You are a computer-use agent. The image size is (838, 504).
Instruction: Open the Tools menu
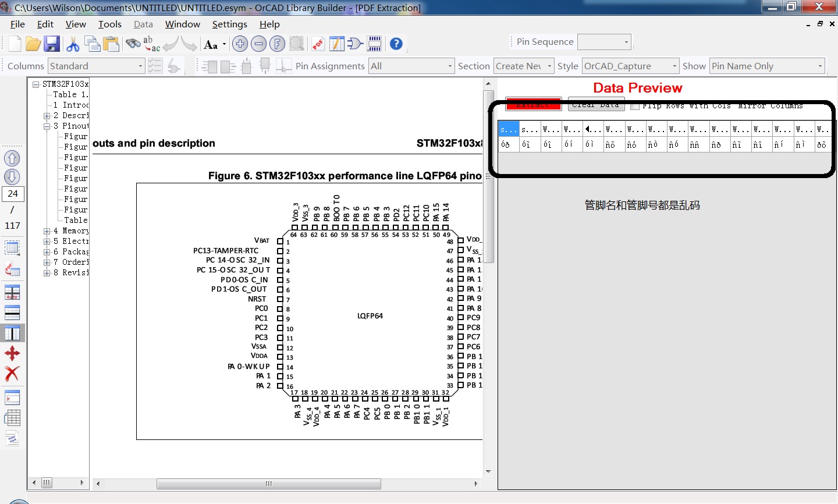pos(110,24)
